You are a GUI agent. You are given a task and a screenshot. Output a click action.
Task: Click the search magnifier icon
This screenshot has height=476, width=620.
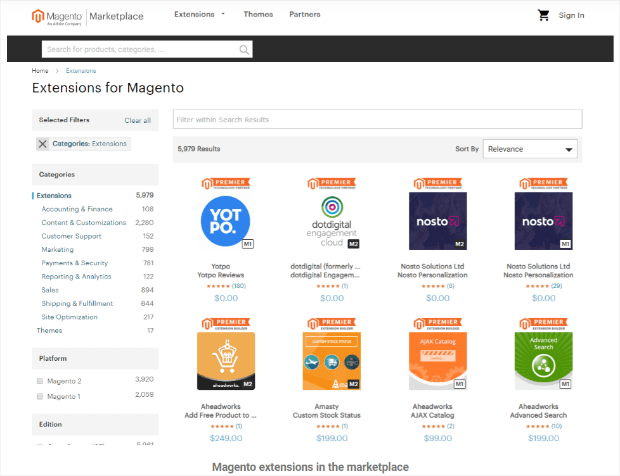click(x=244, y=49)
